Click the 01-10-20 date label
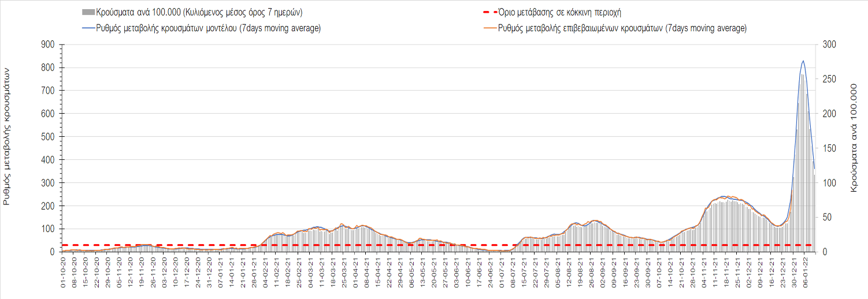 click(64, 271)
